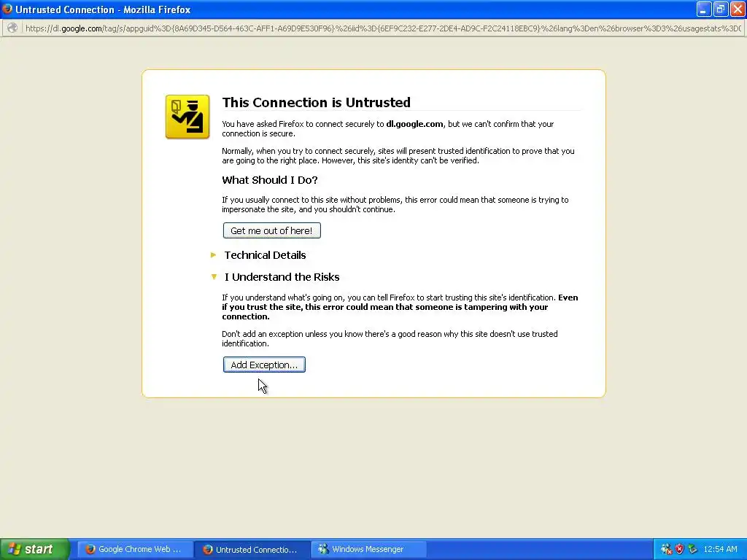Screen dimensions: 747x560
Task: Click the address bar URL field
Action: (383, 28)
